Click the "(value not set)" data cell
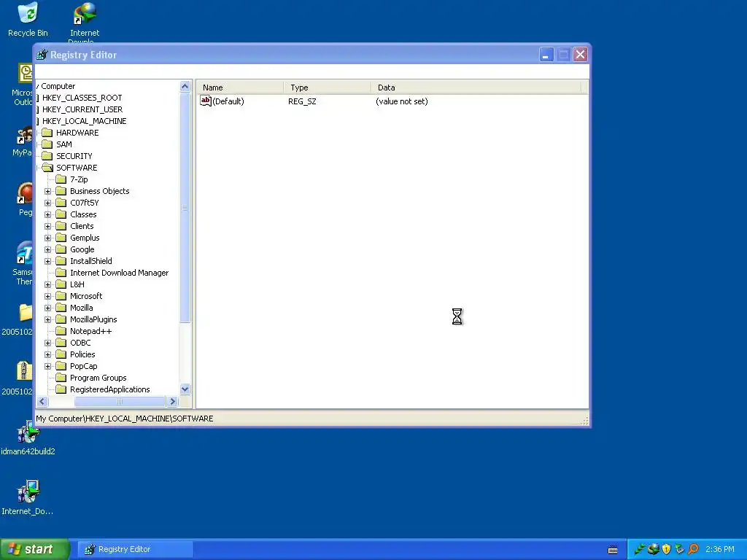 402,101
